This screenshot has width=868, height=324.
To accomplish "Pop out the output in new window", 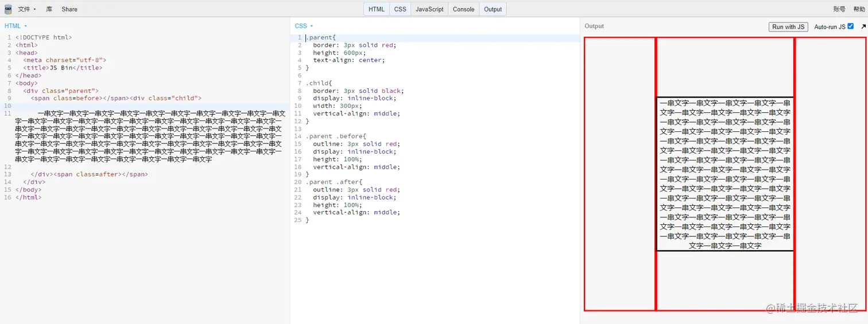I will pyautogui.click(x=863, y=26).
